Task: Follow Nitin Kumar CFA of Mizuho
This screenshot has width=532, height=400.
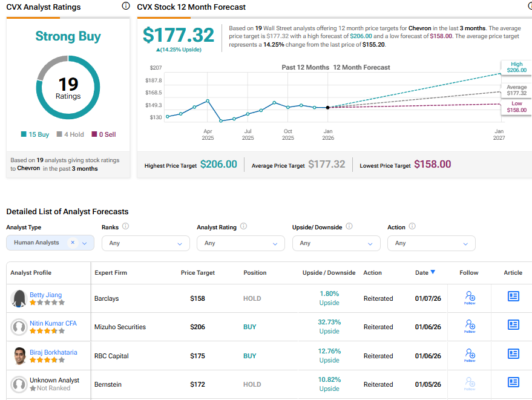Action: pos(470,326)
